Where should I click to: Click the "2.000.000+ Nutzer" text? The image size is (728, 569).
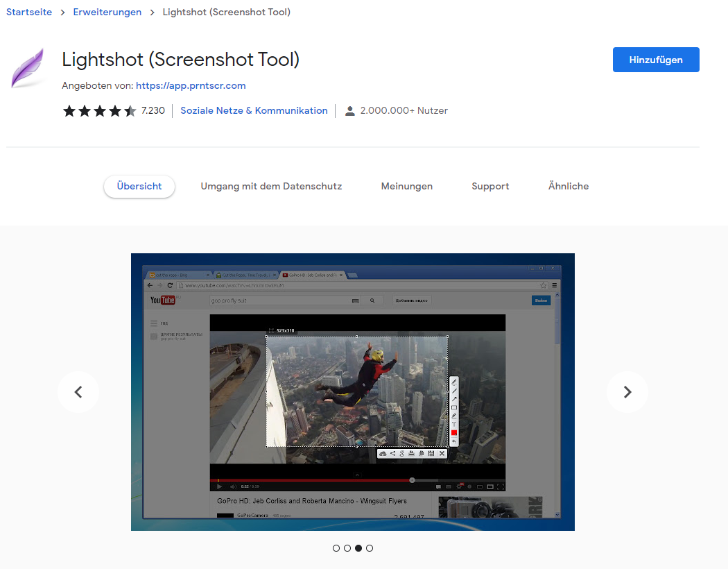pyautogui.click(x=404, y=110)
